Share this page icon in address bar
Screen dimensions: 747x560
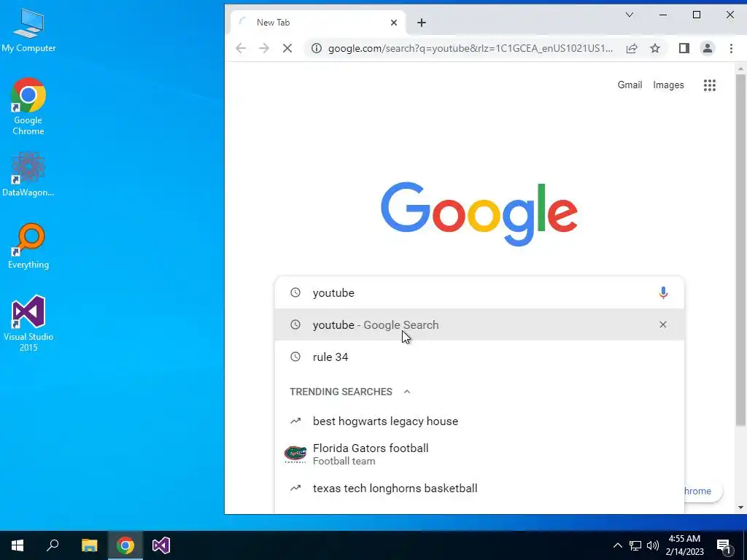pyautogui.click(x=632, y=48)
